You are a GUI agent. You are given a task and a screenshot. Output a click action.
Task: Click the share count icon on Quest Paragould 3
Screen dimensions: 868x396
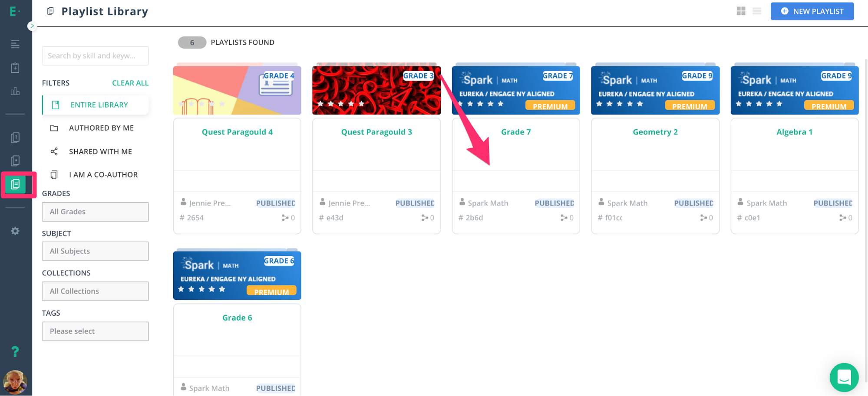[x=424, y=218]
